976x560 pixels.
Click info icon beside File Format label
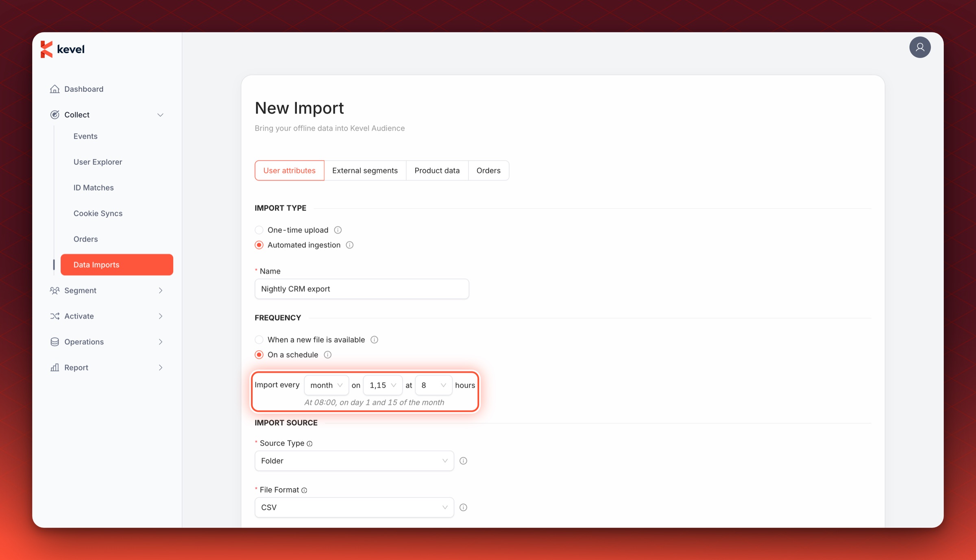304,490
